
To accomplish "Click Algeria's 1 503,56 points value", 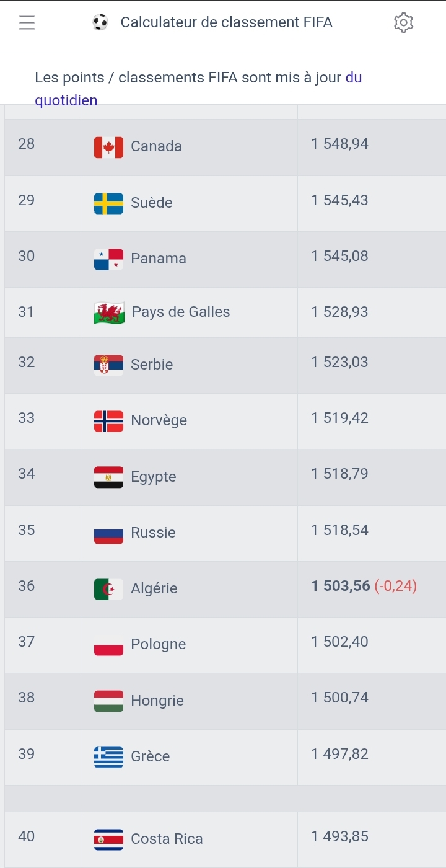I will click(x=341, y=586).
